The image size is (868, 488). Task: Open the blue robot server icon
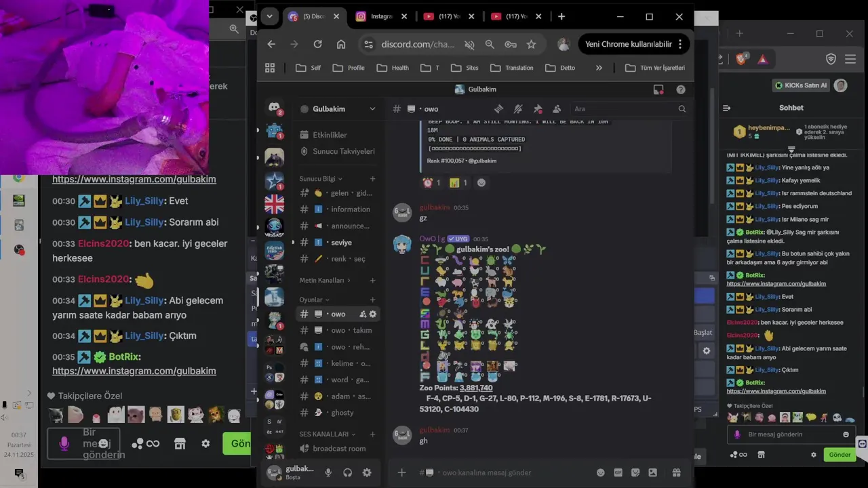pos(274,130)
